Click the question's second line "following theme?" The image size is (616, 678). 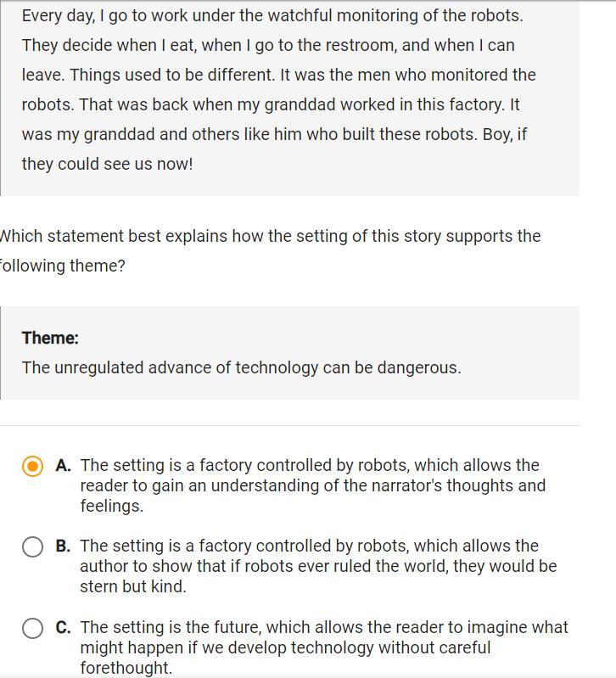pos(62,266)
